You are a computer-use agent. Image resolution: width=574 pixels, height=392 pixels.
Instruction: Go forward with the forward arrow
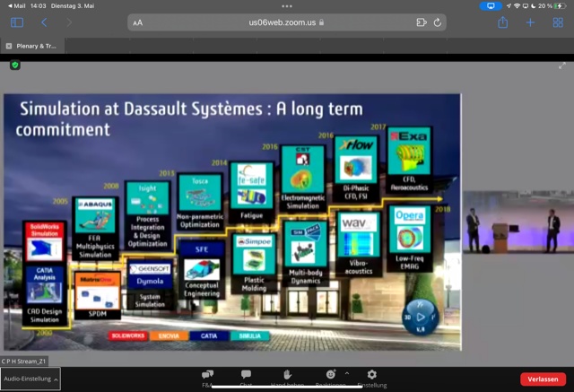(69, 22)
